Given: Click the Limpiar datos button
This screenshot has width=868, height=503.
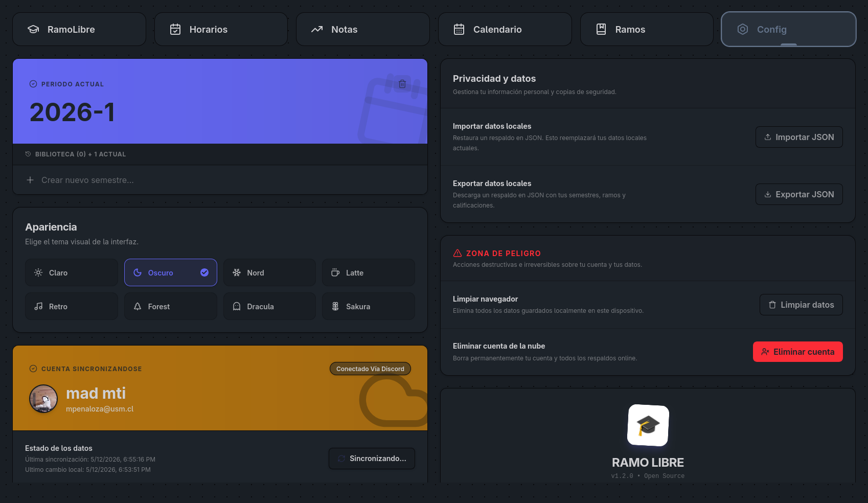Looking at the screenshot, I should click(x=801, y=305).
